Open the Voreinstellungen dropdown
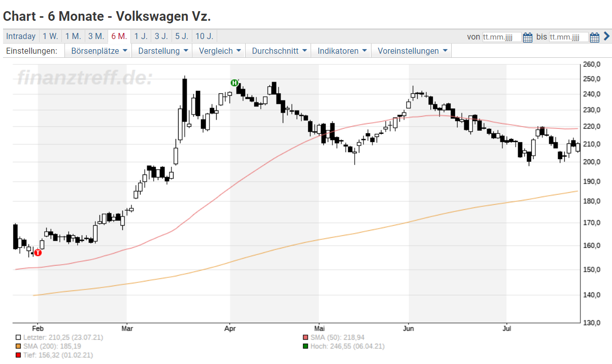The width and height of the screenshot is (612, 364). [411, 51]
